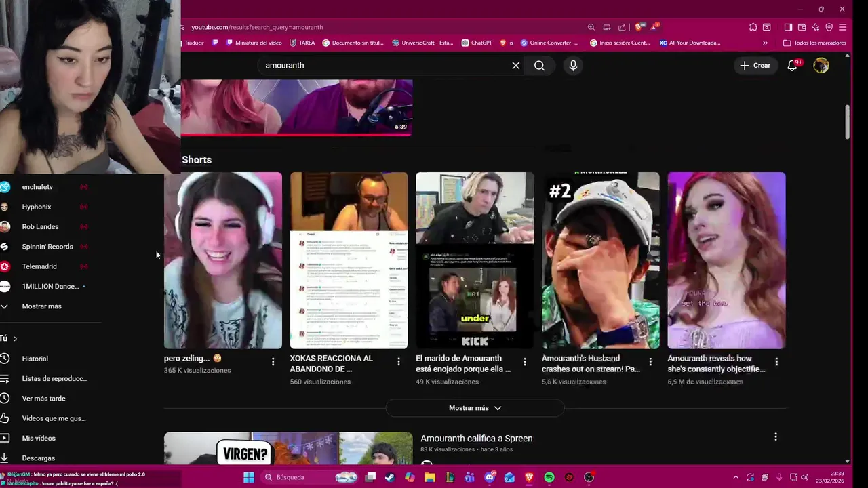Open Brave VPN shield icon
The image size is (868, 488).
pyautogui.click(x=829, y=27)
